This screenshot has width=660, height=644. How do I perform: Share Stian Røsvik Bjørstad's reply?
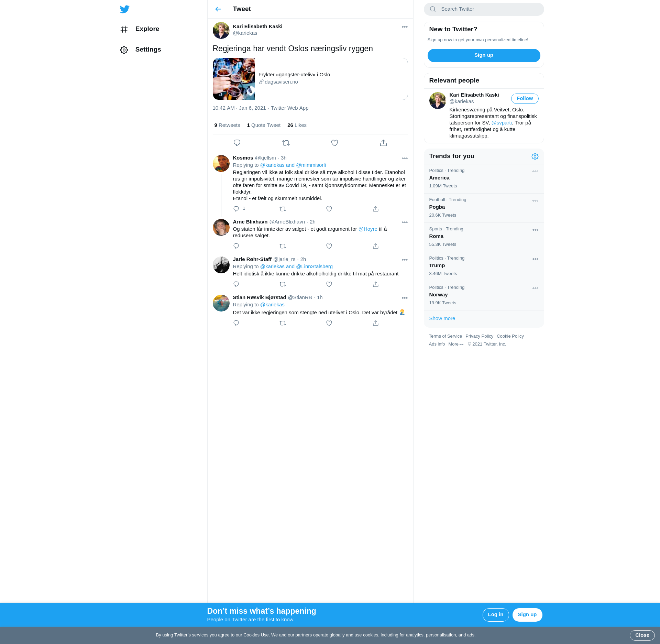pyautogui.click(x=376, y=323)
